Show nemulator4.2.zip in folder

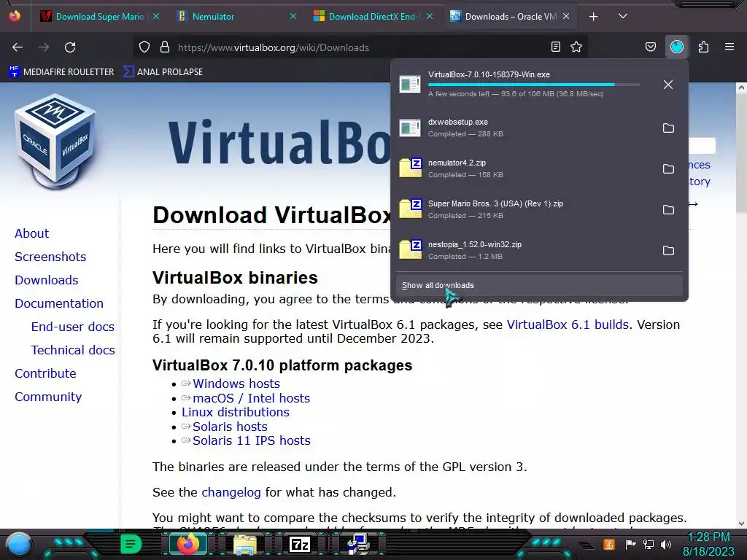[x=668, y=169]
